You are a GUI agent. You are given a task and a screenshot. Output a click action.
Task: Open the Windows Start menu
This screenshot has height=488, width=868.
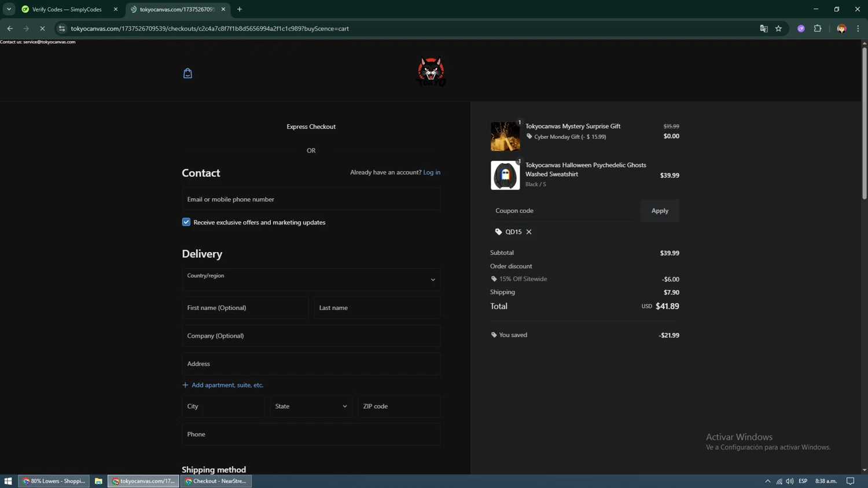[8, 481]
